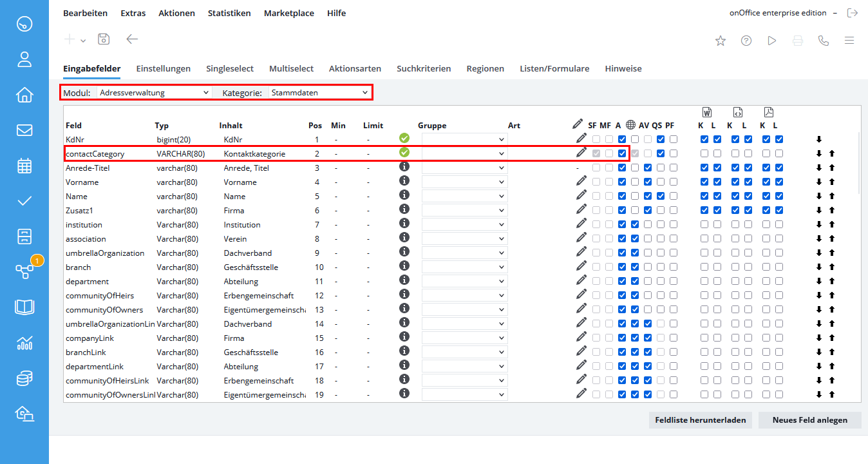Open the email module in the sidebar
The height and width of the screenshot is (464, 868).
[x=24, y=130]
